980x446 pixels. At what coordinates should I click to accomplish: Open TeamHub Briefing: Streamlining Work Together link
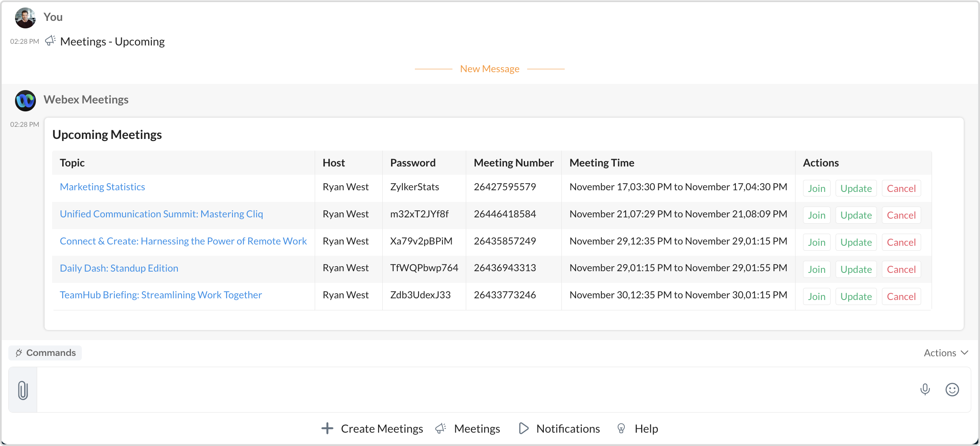coord(161,295)
